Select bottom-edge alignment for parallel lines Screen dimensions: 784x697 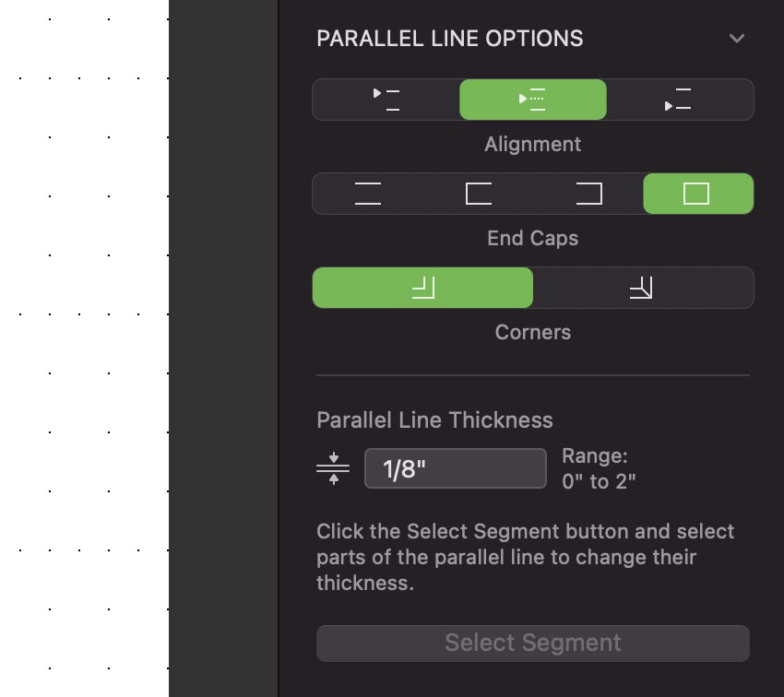click(679, 100)
